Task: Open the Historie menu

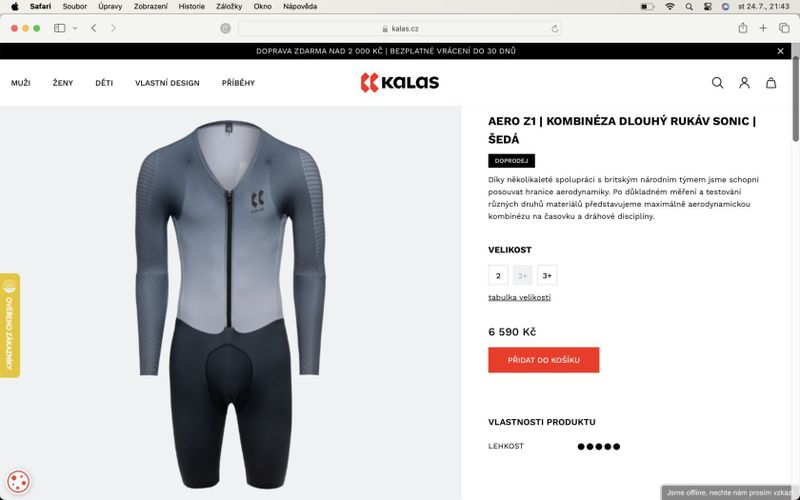Action: (192, 7)
